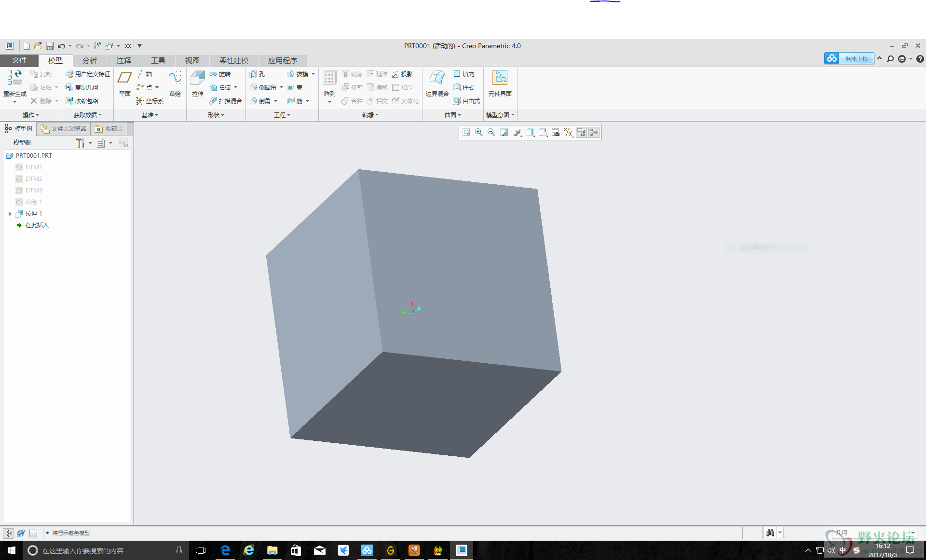926x560 pixels.
Task: Open the 阵列 (Pattern) tool
Action: click(x=329, y=83)
